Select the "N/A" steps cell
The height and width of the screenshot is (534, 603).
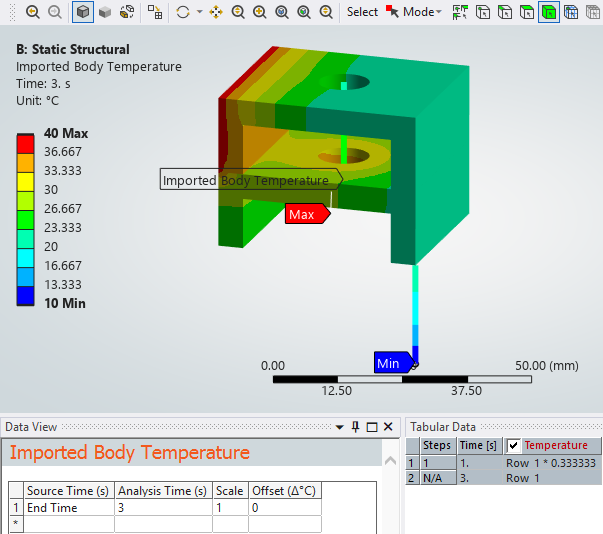point(437,478)
